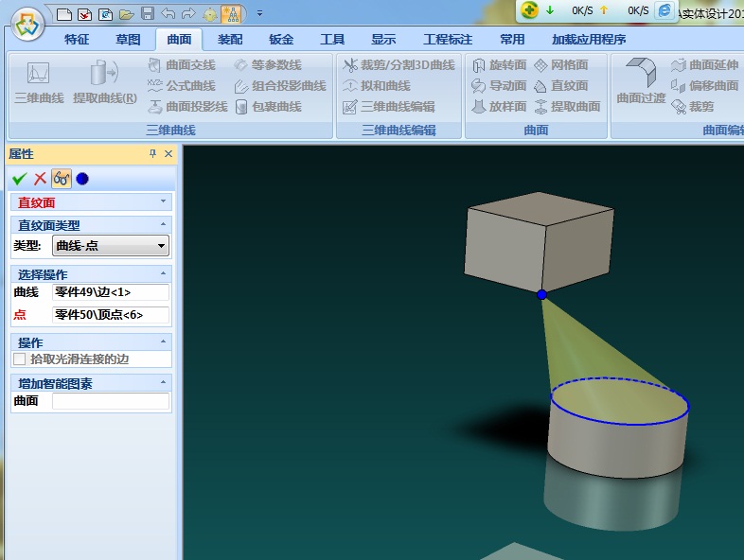Open the quick access toolbar customize arrow

(x=259, y=14)
